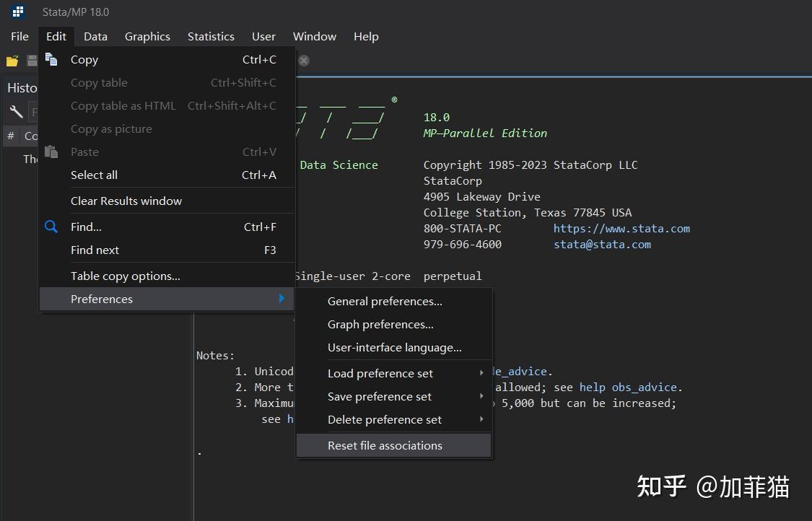The width and height of the screenshot is (812, 521).
Task: Follow the https://www.stata.com link
Action: [x=621, y=228]
